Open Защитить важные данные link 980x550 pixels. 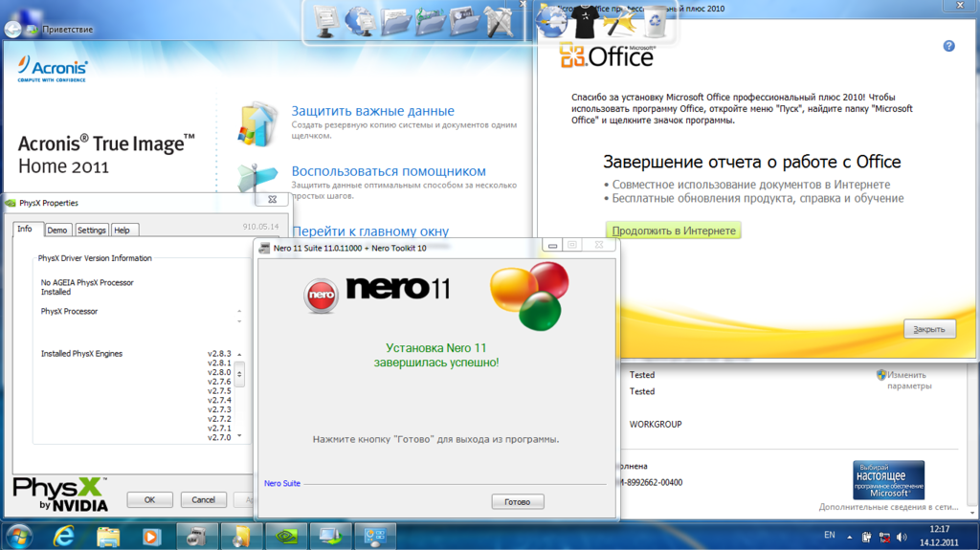pos(373,111)
